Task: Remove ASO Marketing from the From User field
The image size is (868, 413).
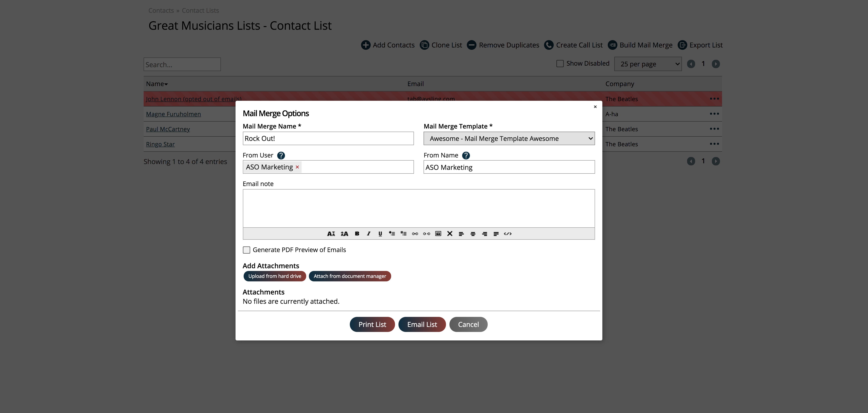Action: (297, 167)
